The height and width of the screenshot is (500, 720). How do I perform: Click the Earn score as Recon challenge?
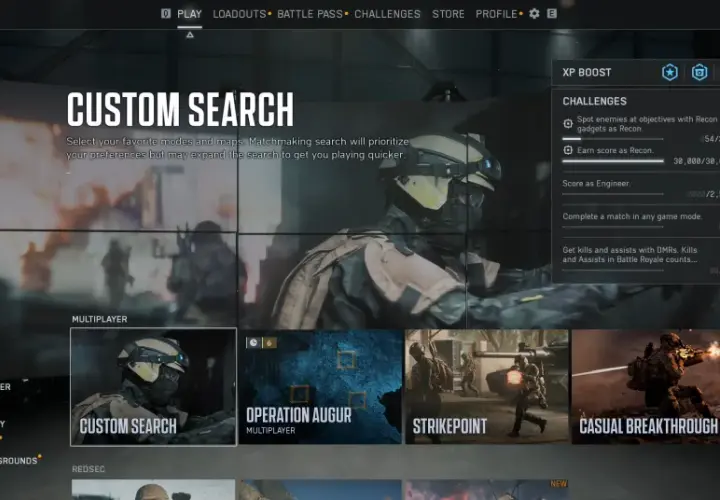(615, 150)
